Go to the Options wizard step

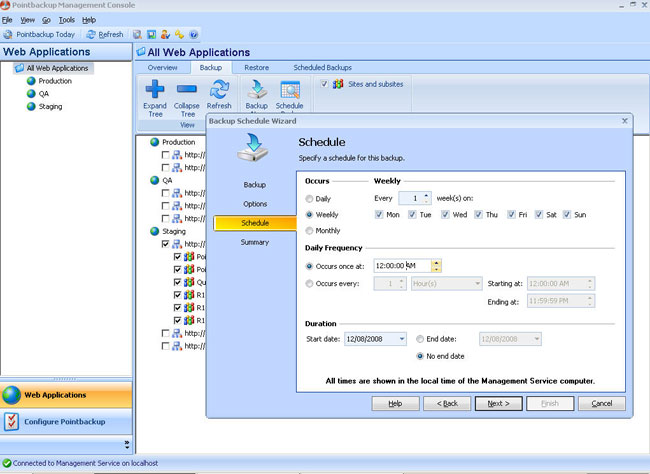pos(255,204)
